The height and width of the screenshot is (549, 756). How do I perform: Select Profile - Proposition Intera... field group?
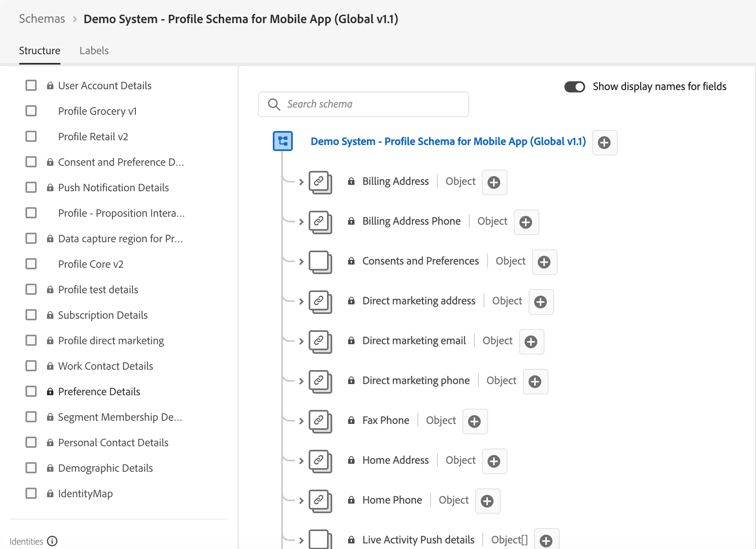click(x=121, y=213)
